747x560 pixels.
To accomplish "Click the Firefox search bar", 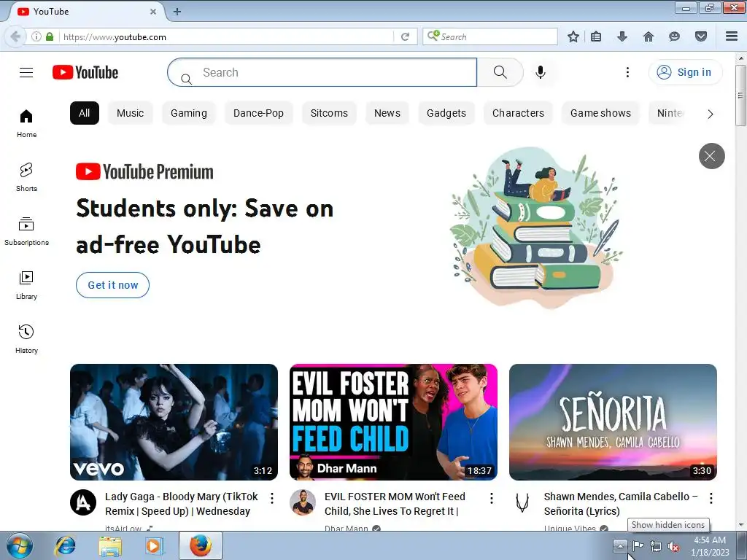I will point(489,36).
